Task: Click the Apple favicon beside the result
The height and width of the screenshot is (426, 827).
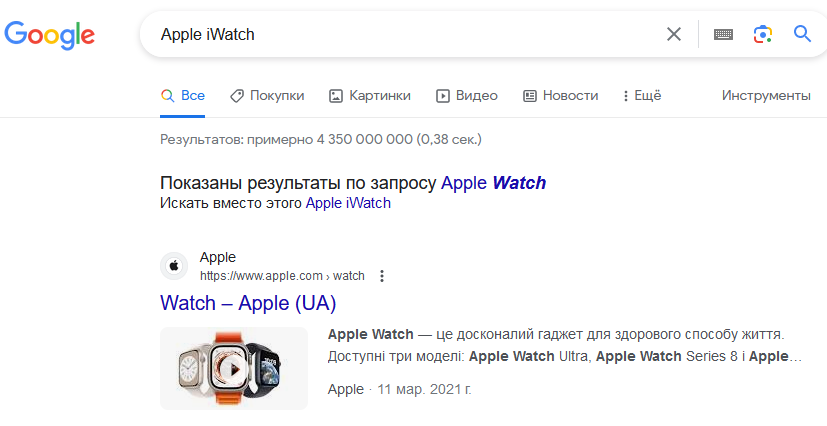Action: (174, 266)
